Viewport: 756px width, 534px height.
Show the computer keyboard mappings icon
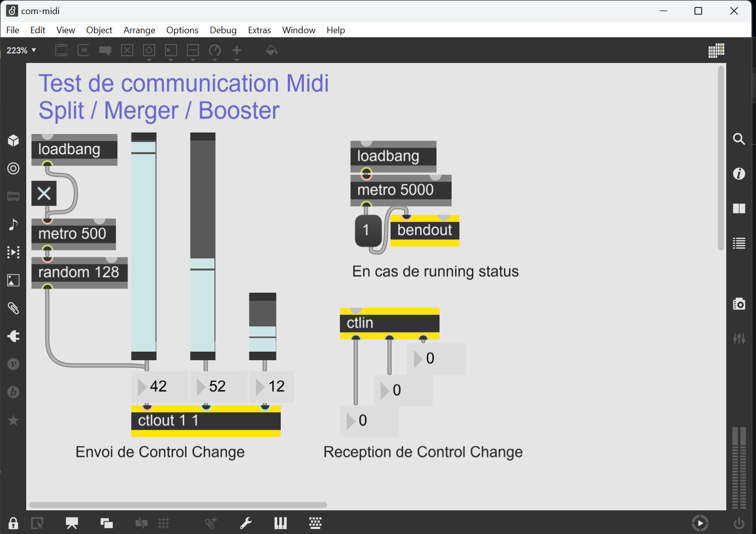pos(316,523)
